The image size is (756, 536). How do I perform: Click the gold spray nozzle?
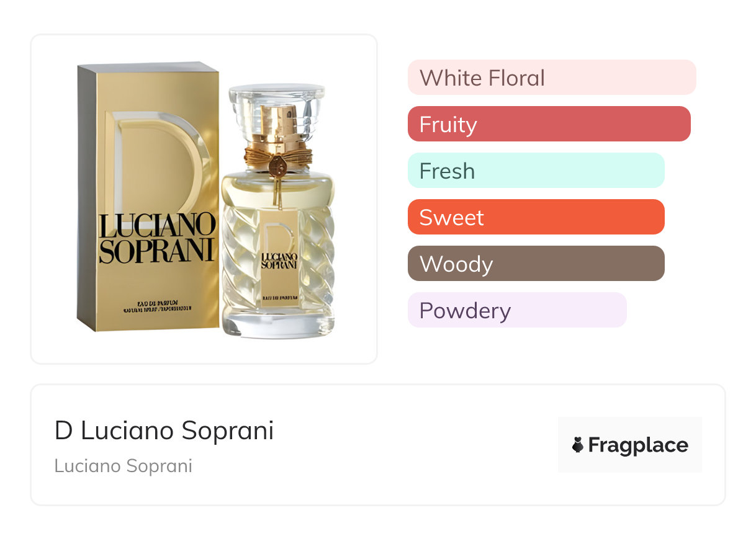tap(277, 121)
